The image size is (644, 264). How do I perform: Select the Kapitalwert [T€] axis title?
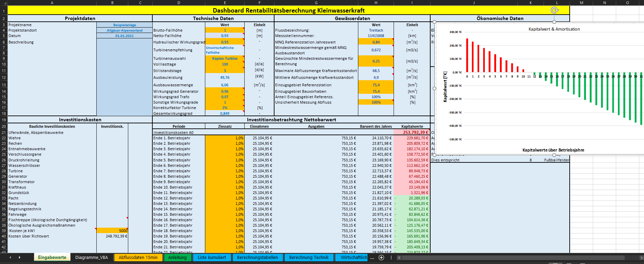tap(445, 87)
